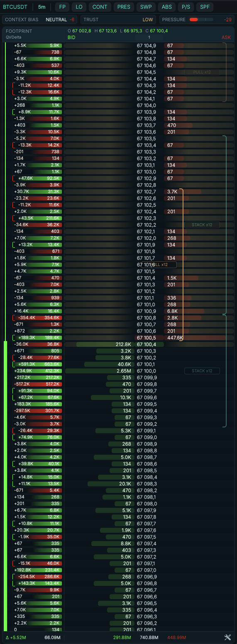The image size is (237, 644).
Task: Click the 740.88M combined total
Action: (x=149, y=637)
